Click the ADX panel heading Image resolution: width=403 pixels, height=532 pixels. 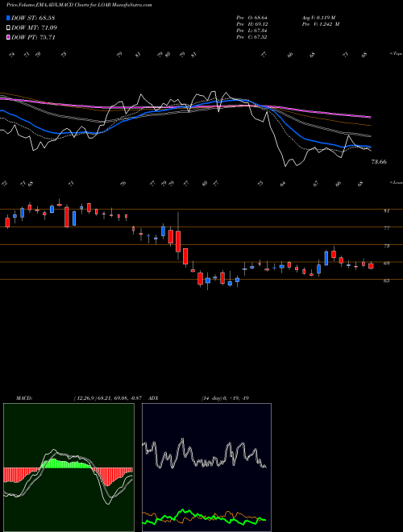tap(153, 398)
